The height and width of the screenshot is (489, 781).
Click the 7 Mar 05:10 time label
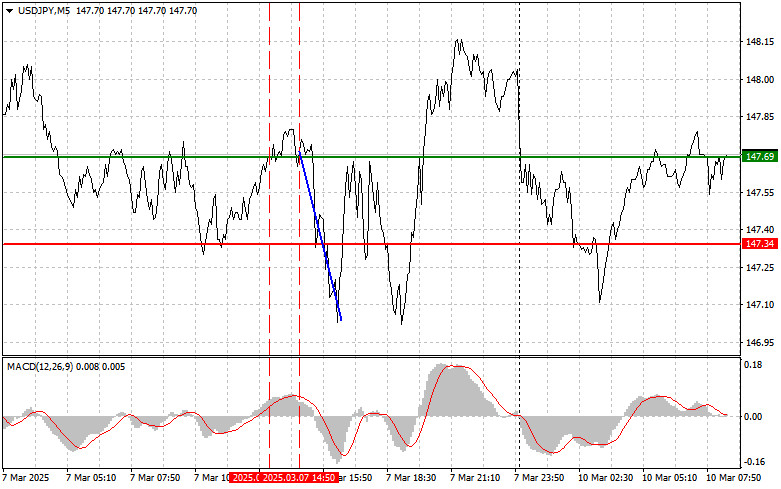94,479
